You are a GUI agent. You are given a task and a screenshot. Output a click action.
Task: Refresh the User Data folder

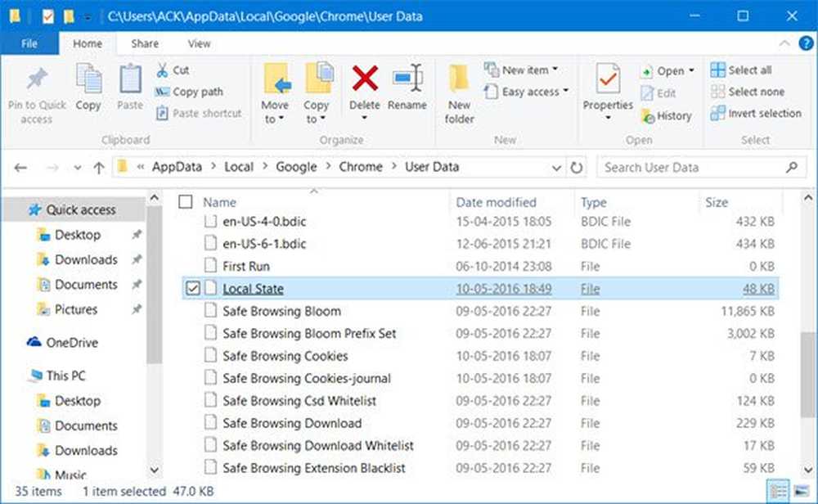tap(577, 168)
